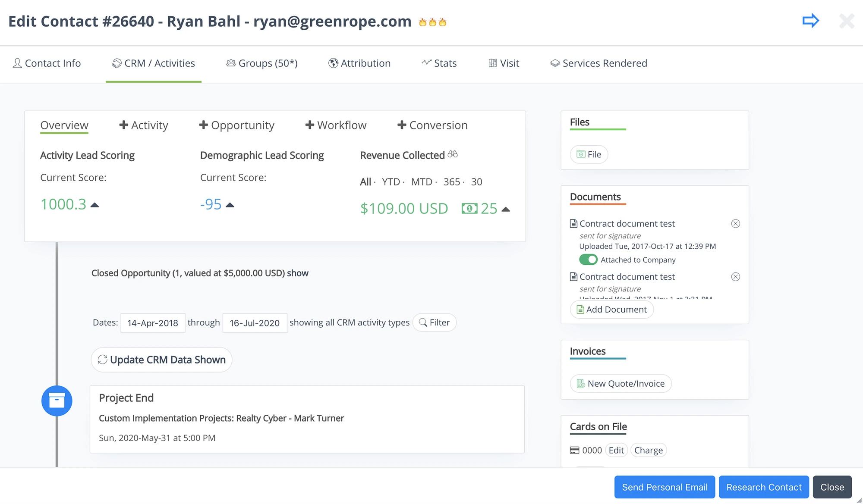Click the Project End activity card
The image size is (863, 504).
pyautogui.click(x=307, y=419)
